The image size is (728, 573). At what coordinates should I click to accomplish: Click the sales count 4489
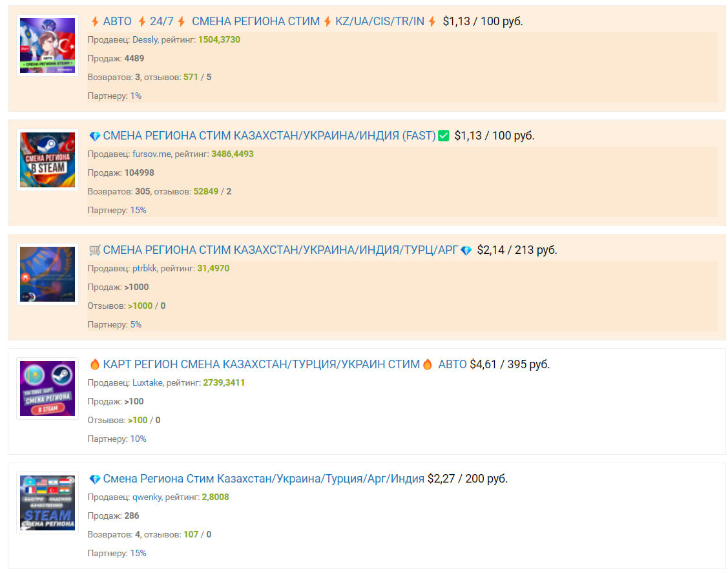pyautogui.click(x=134, y=59)
